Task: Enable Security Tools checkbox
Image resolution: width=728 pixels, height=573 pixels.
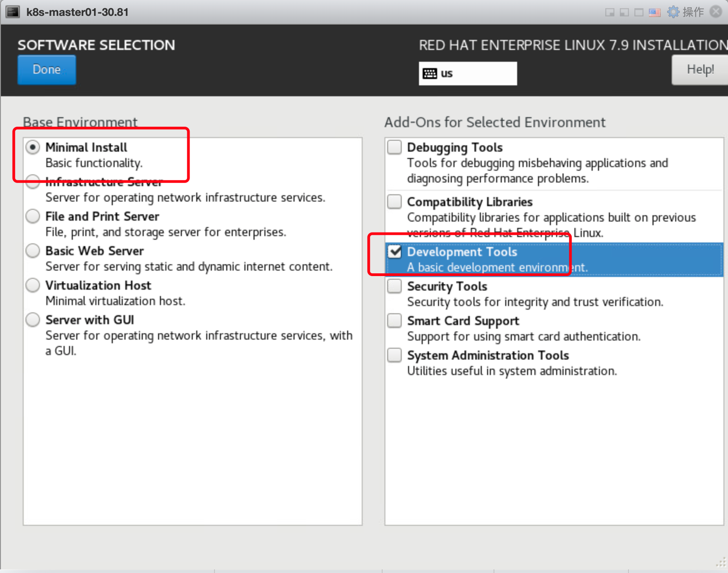Action: [x=394, y=286]
